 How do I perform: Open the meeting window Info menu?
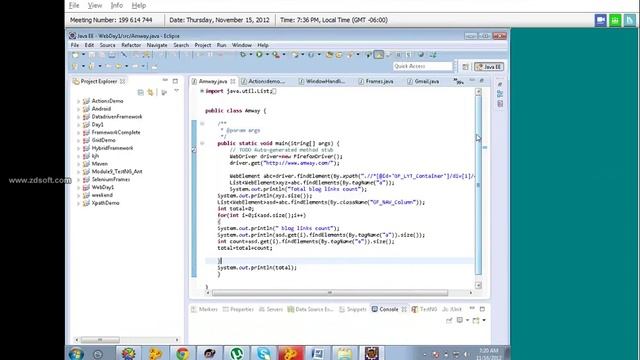coord(117,5)
